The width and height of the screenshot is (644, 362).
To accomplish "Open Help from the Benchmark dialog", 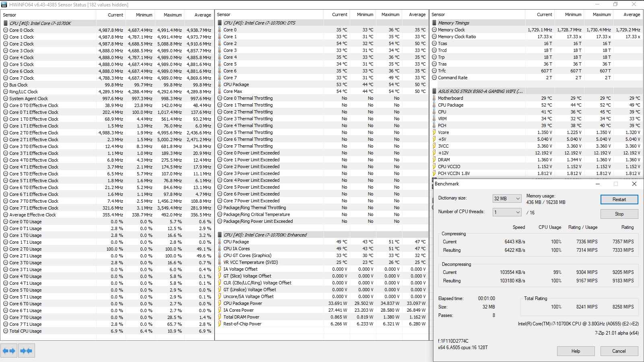I will tap(576, 351).
